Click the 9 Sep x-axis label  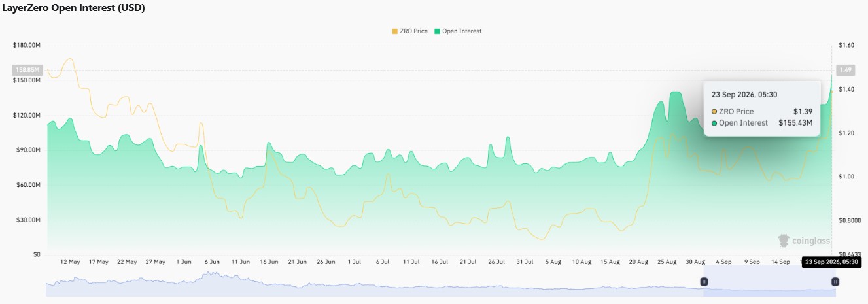tap(752, 262)
